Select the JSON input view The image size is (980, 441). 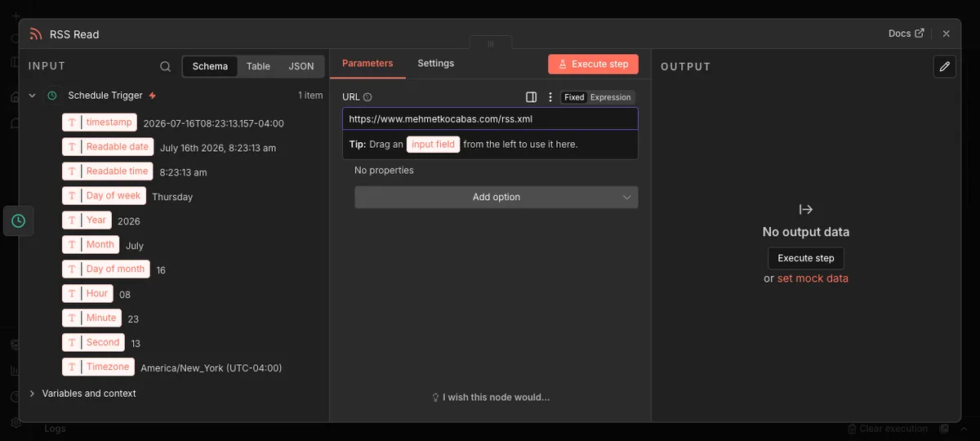[x=301, y=66]
